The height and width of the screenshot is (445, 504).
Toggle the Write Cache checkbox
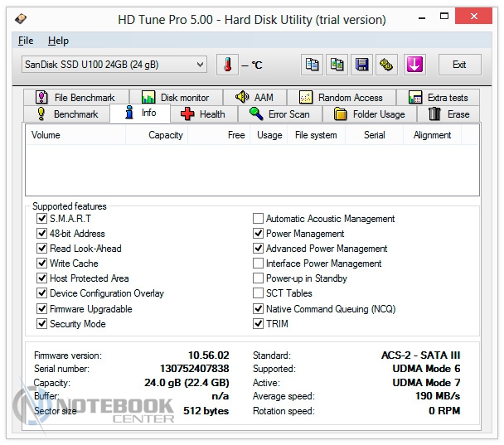click(42, 264)
